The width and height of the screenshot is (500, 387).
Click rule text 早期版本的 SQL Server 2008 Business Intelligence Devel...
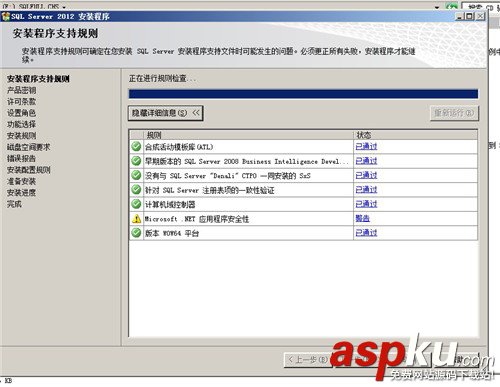pos(246,161)
